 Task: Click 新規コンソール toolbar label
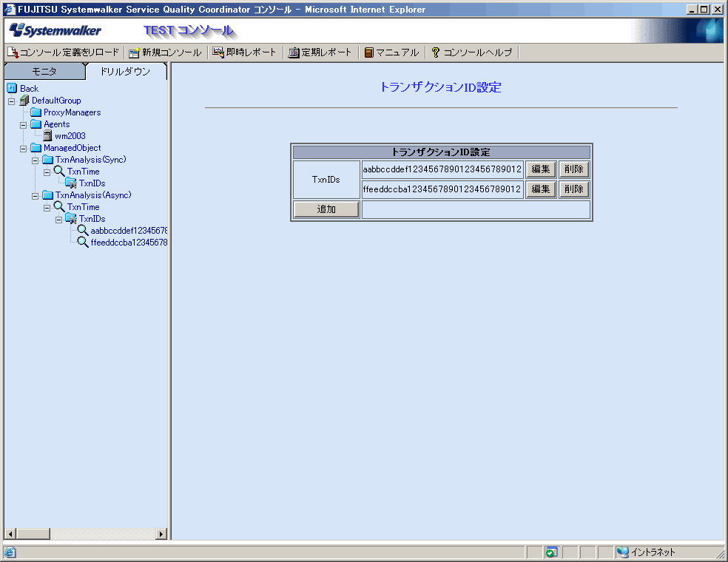tap(172, 53)
